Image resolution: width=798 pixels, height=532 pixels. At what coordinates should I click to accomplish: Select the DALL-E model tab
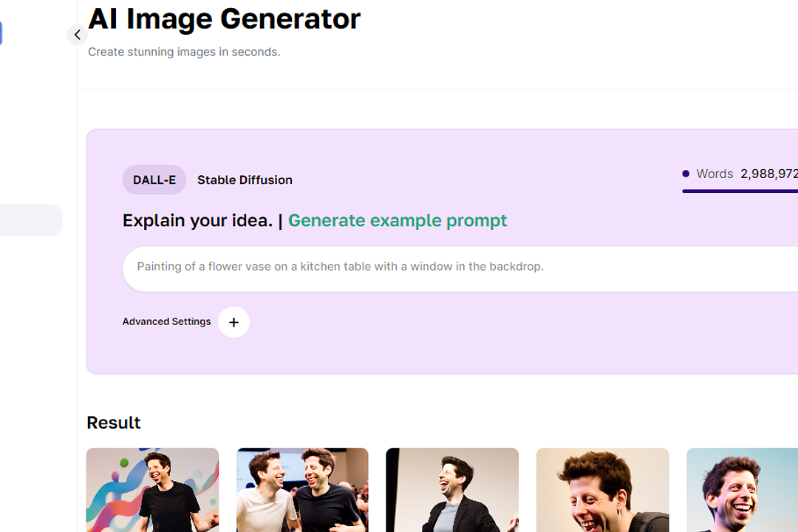pyautogui.click(x=154, y=180)
